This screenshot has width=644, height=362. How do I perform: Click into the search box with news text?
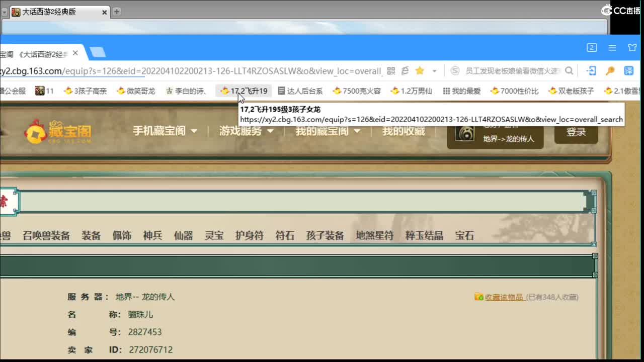[512, 71]
